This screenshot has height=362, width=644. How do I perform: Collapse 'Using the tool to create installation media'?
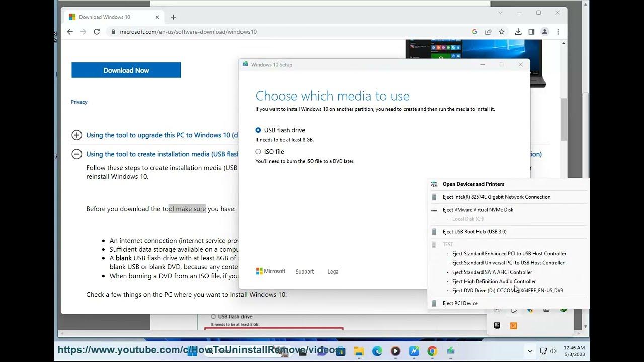point(76,154)
